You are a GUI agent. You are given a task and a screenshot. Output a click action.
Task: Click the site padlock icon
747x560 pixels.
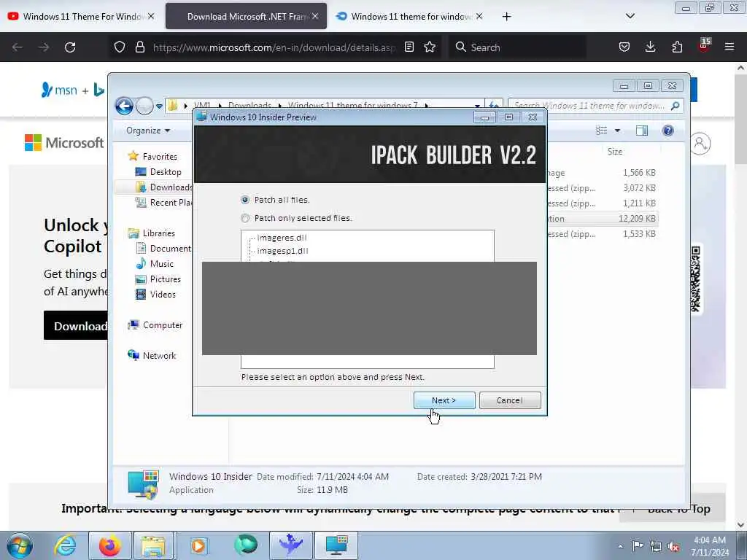click(139, 47)
